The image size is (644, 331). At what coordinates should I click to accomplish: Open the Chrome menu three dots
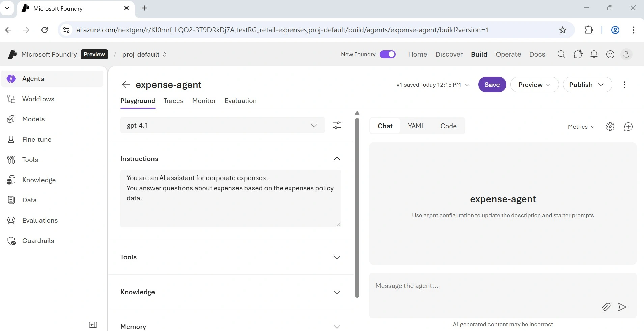coord(634,30)
